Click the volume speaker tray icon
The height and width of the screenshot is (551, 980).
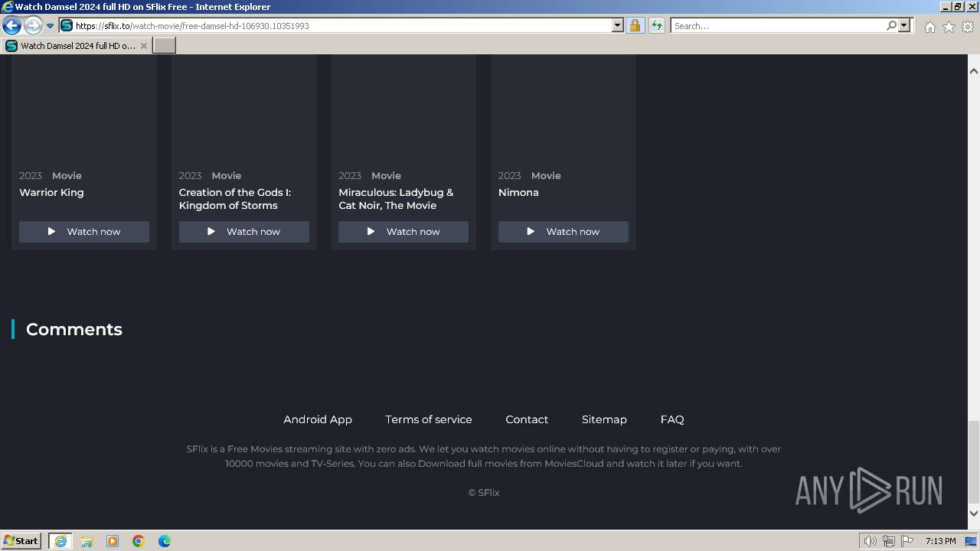pos(871,541)
